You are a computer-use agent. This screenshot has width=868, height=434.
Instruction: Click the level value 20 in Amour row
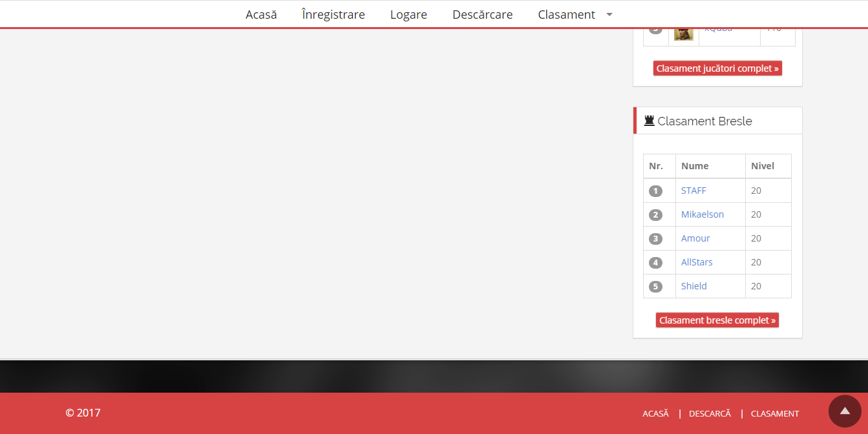point(756,238)
